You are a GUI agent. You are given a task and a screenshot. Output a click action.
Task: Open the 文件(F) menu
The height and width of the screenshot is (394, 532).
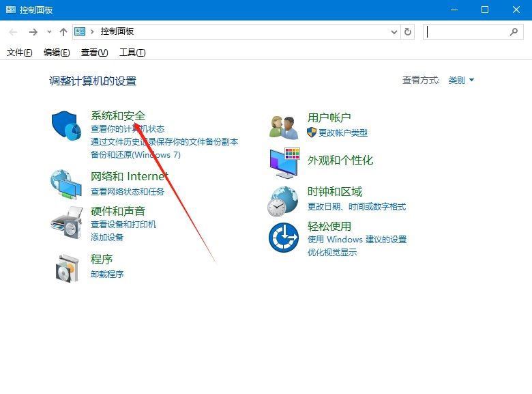click(x=19, y=53)
